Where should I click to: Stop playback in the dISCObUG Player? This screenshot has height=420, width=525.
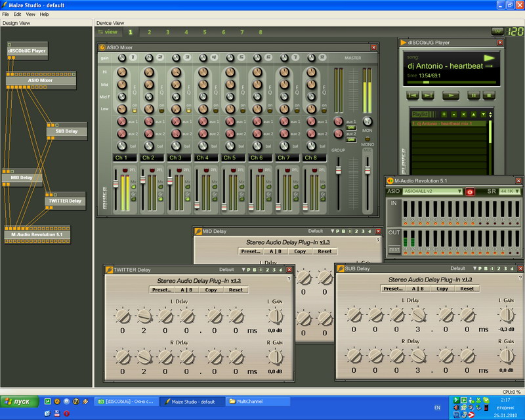click(x=489, y=95)
